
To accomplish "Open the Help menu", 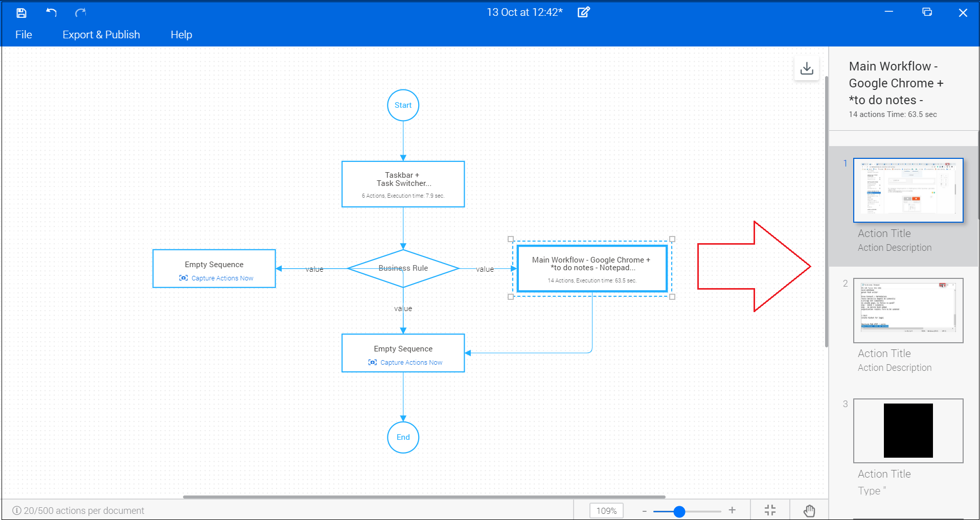I will 181,35.
